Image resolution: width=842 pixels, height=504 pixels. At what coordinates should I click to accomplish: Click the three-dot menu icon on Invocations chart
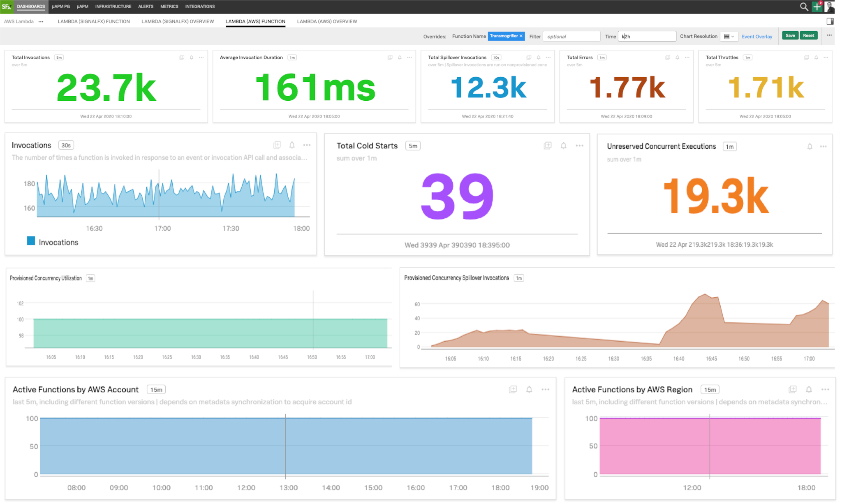[306, 145]
